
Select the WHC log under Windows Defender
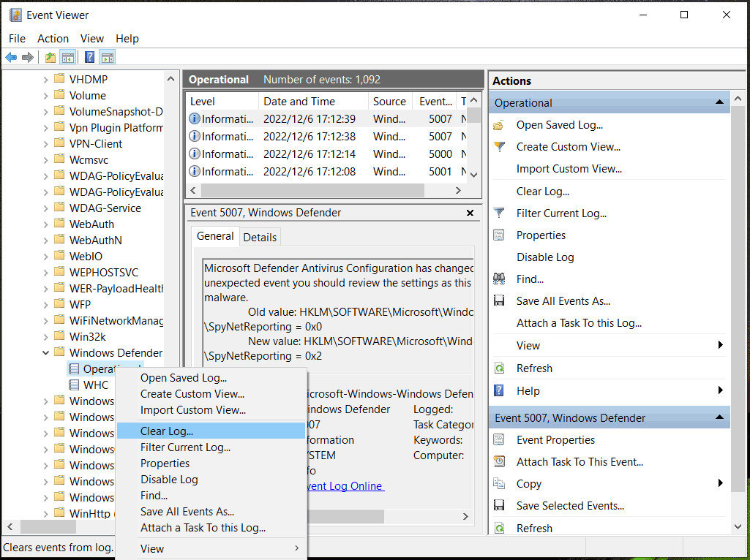pos(96,385)
